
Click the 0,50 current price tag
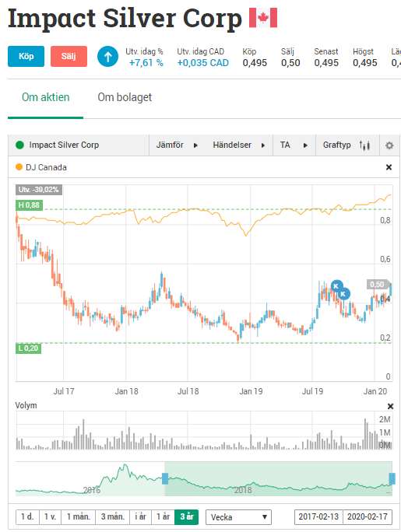pos(377,285)
